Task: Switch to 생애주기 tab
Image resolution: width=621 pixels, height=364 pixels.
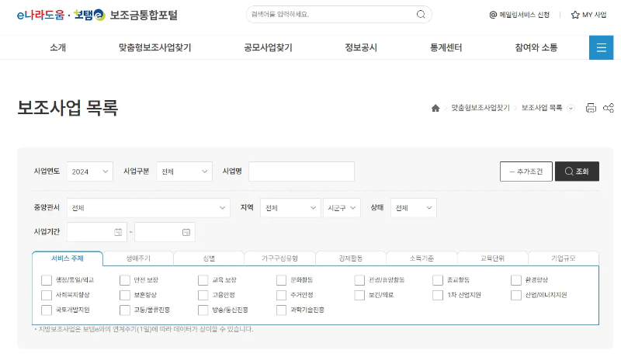Action: point(138,258)
